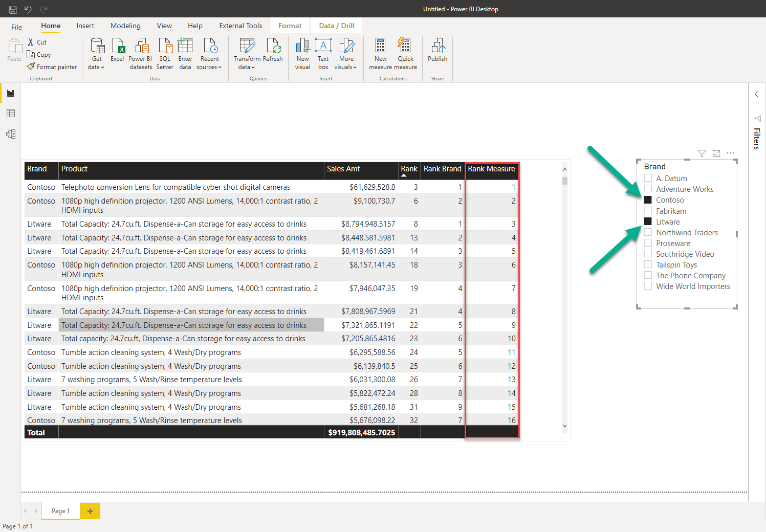Click the Filters pane megaphone icon

point(758,118)
